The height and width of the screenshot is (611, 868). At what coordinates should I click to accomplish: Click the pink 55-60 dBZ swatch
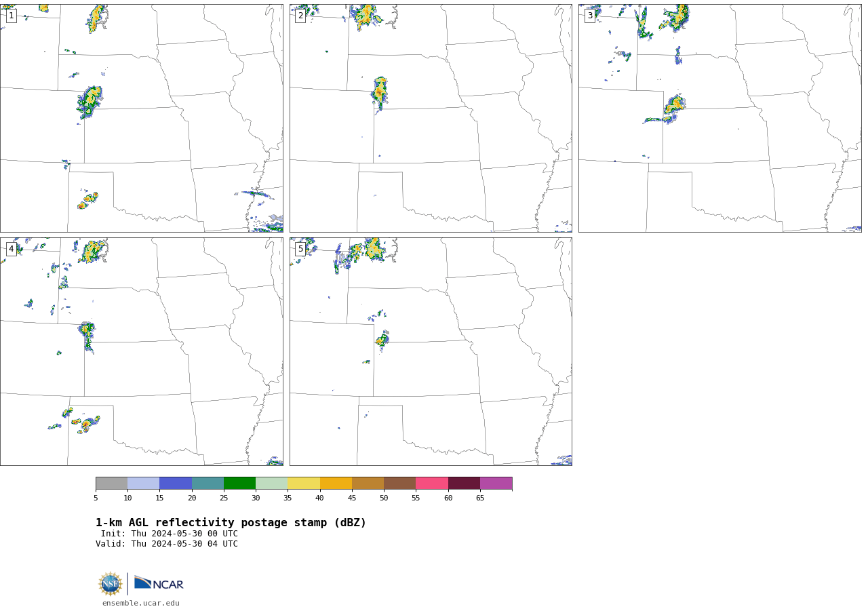pos(432,483)
